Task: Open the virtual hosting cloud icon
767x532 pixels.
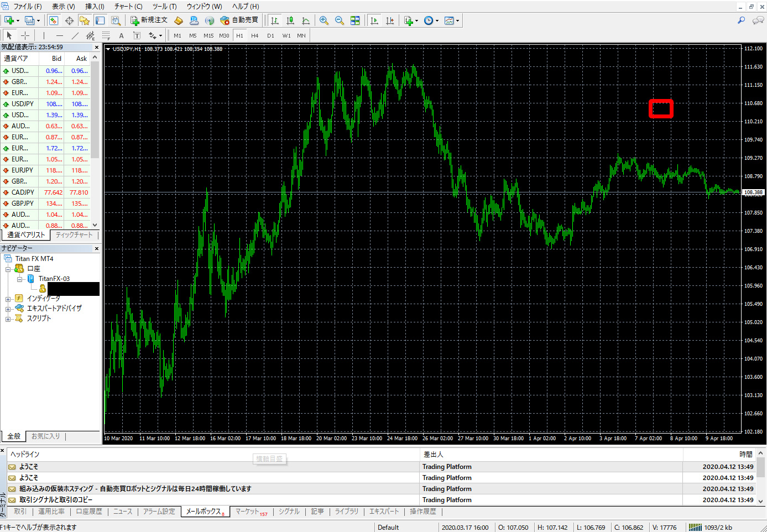Action: point(194,20)
